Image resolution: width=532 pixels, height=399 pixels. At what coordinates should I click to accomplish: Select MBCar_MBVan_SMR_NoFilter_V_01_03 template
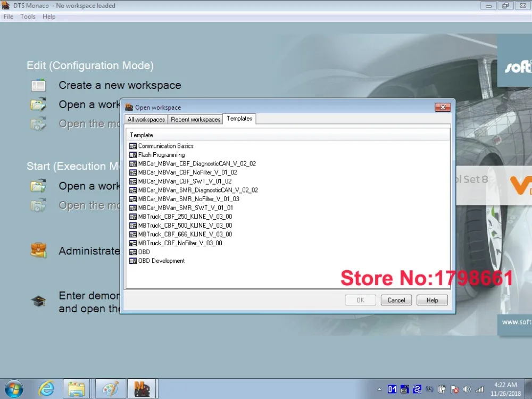pyautogui.click(x=184, y=199)
